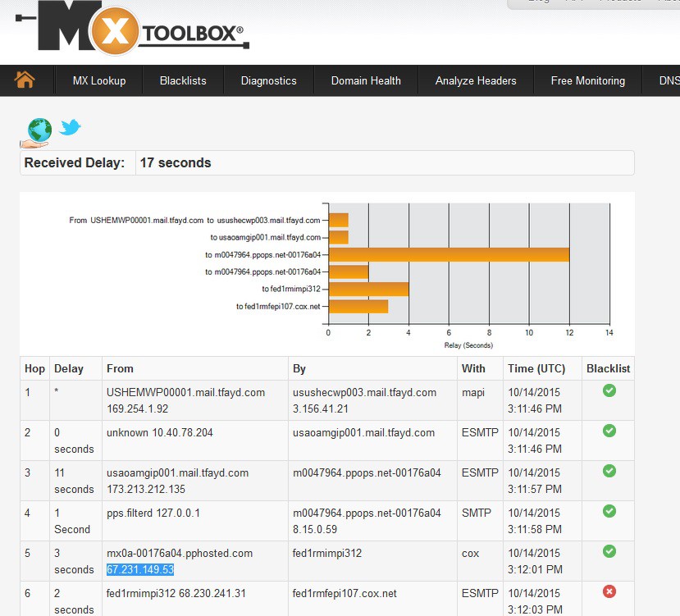
Task: Click 3.156.41.21 in hop 1
Action: (x=320, y=408)
